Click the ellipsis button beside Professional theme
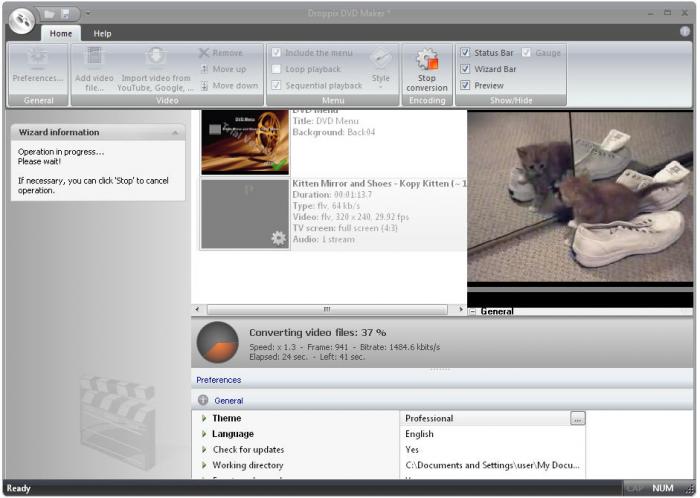This screenshot has height=498, width=700. click(x=577, y=419)
